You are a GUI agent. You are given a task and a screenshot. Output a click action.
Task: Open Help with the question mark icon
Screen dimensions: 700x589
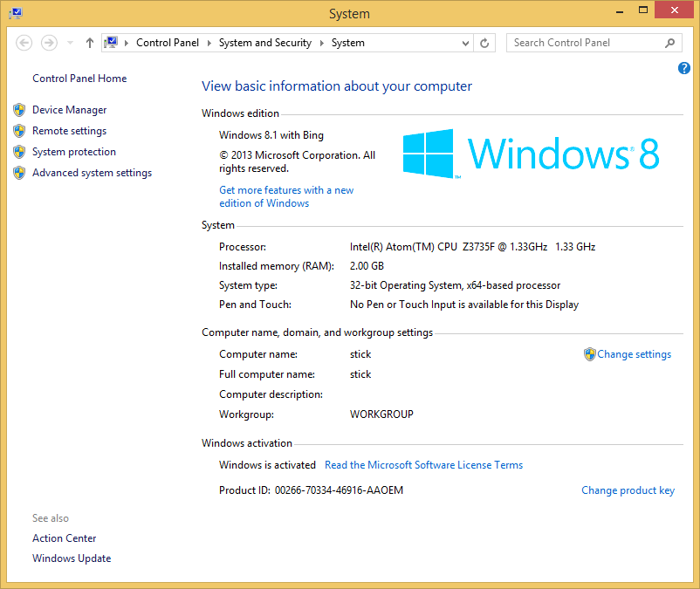point(684,68)
